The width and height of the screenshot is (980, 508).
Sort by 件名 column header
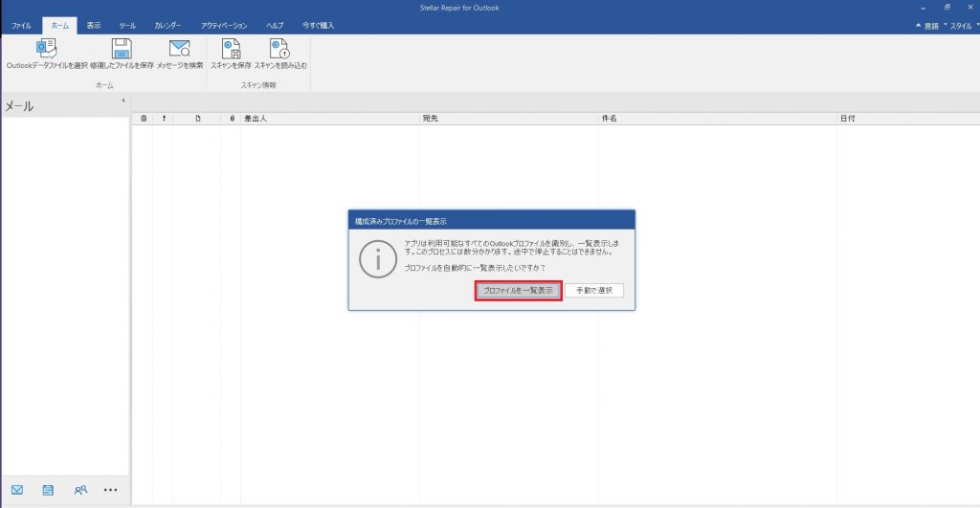click(717, 118)
